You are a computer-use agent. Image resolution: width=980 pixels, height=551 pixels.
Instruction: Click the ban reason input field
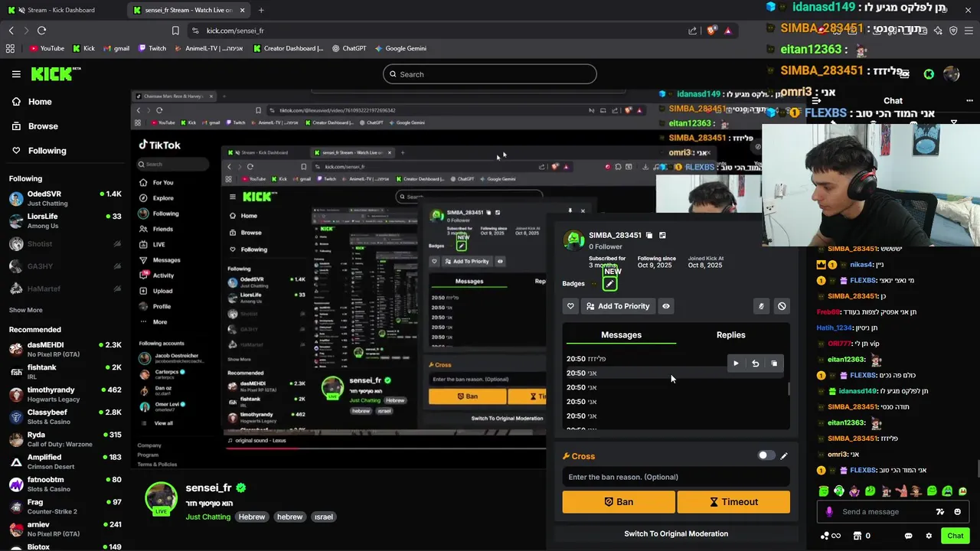click(676, 477)
